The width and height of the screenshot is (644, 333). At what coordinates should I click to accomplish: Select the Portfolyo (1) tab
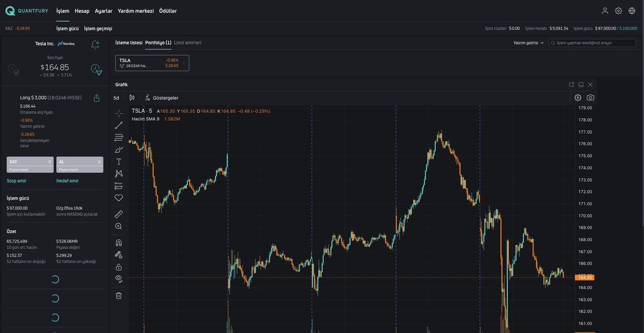[158, 42]
